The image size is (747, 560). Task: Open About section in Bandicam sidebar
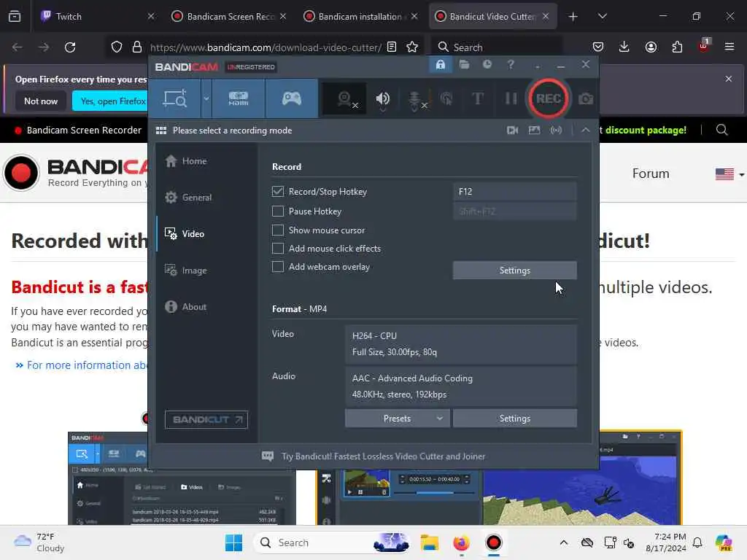coord(206,307)
